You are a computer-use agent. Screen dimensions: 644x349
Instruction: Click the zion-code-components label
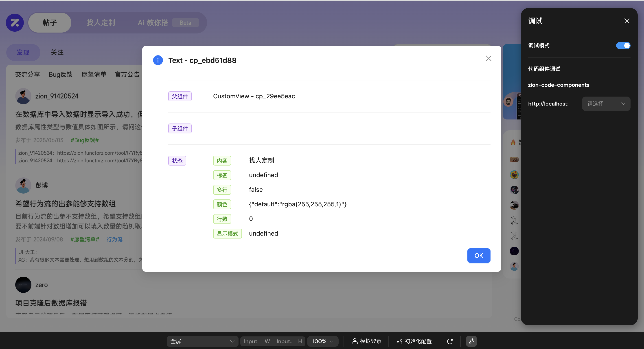click(558, 85)
